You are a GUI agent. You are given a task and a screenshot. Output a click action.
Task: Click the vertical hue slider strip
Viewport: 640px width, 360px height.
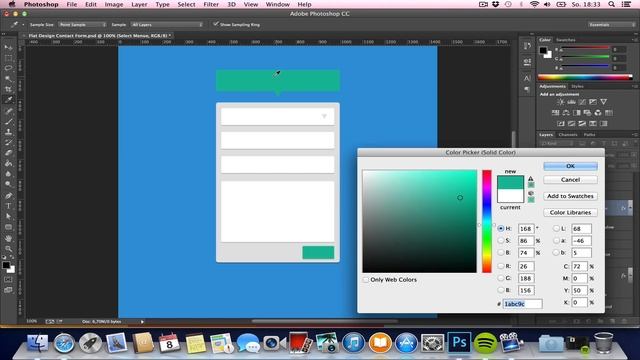[x=487, y=221]
